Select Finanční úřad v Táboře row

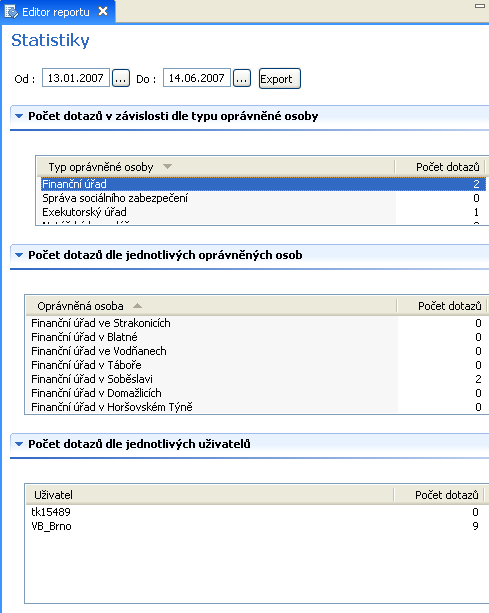(257, 365)
